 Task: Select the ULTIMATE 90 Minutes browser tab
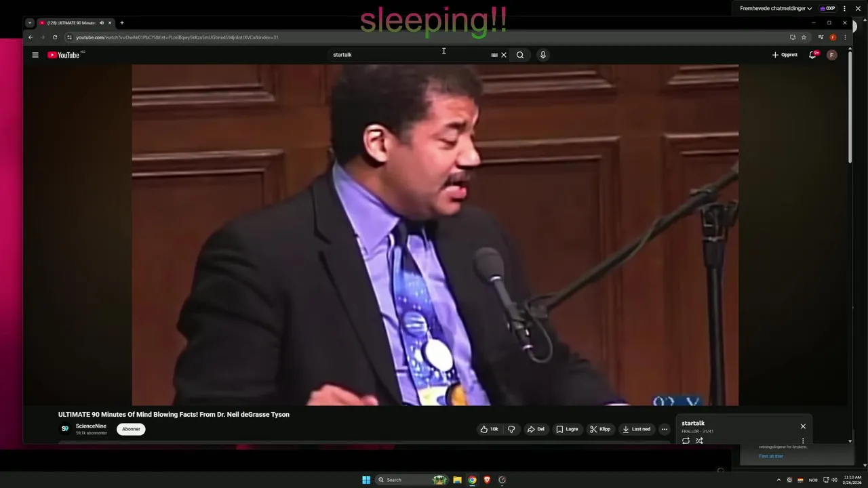click(x=75, y=23)
